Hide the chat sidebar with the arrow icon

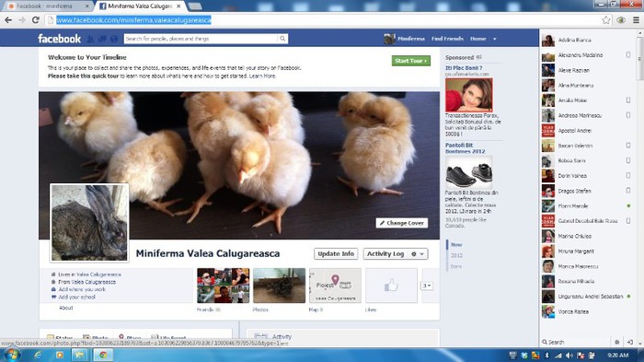click(x=629, y=342)
